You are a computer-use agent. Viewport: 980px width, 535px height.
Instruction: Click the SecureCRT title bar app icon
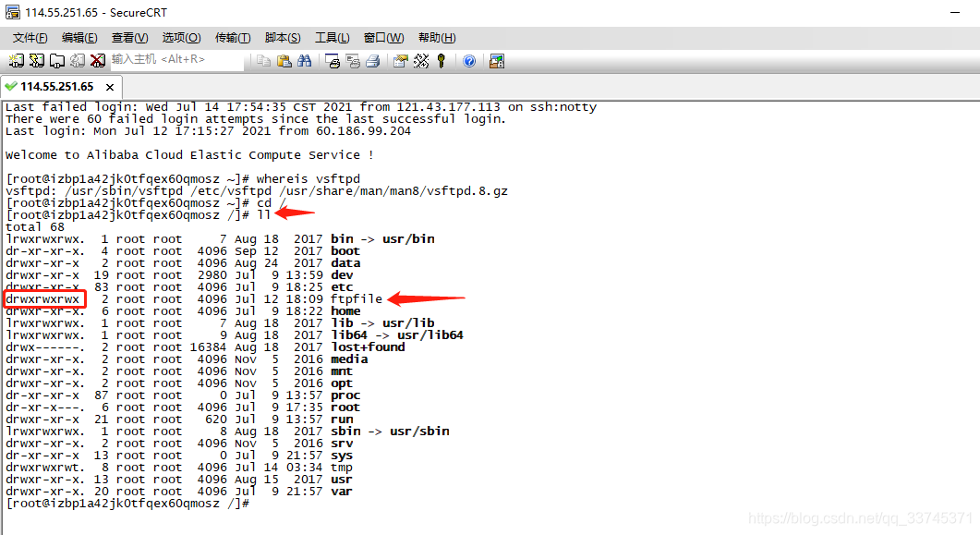pyautogui.click(x=13, y=12)
